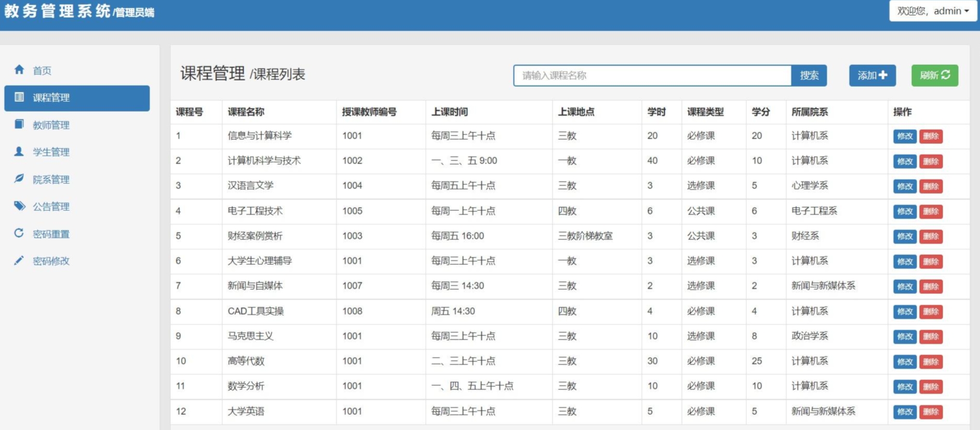Screen dimensions: 980x430
Task: Click the 教务管理系统 title
Action: [x=57, y=11]
